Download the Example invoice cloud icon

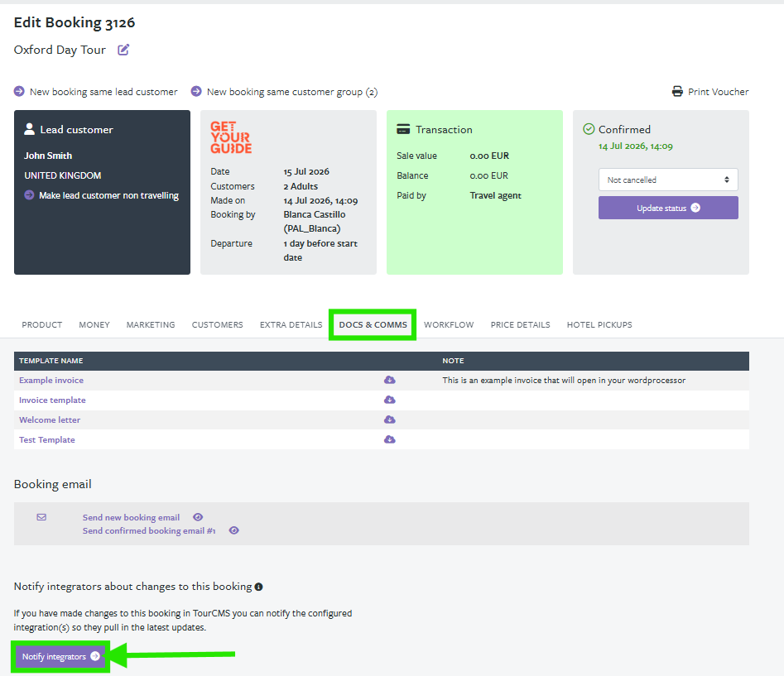389,380
